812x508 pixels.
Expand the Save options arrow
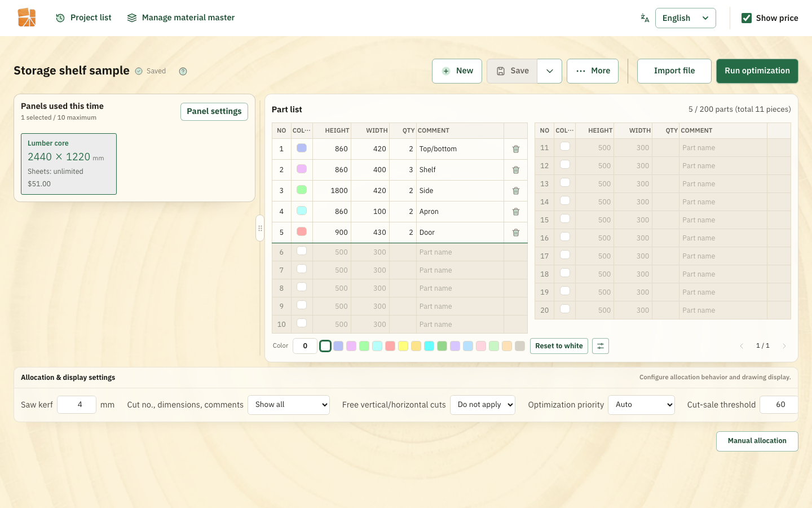tap(550, 71)
